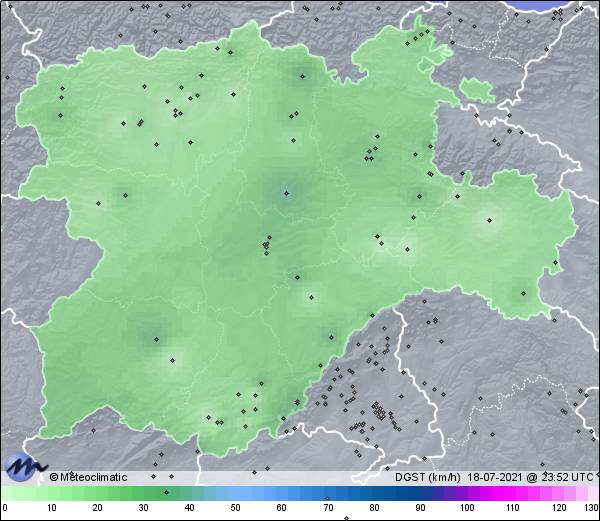Select the 100 legend label

(x=467, y=508)
